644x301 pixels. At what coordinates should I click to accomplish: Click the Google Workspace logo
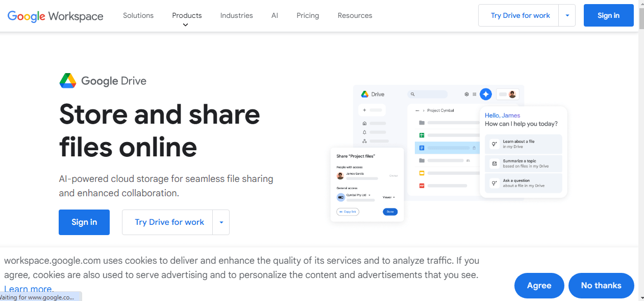pos(56,16)
